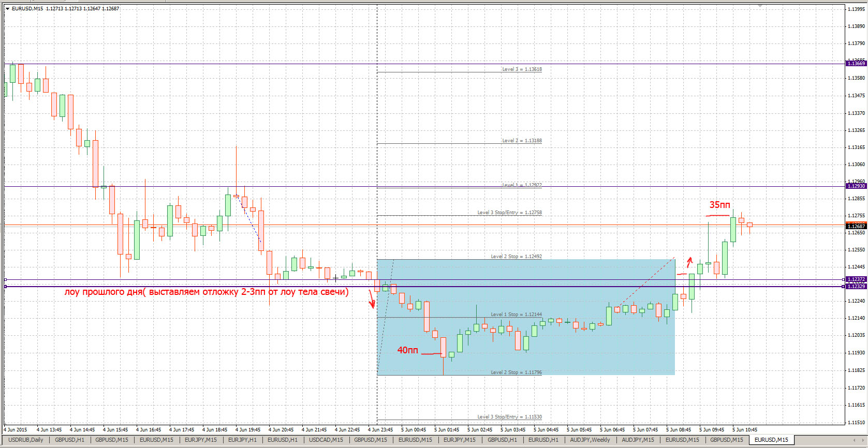Click the right tab-scroll arrow in chart tab bar
This screenshot has width=868, height=448.
click(x=863, y=440)
